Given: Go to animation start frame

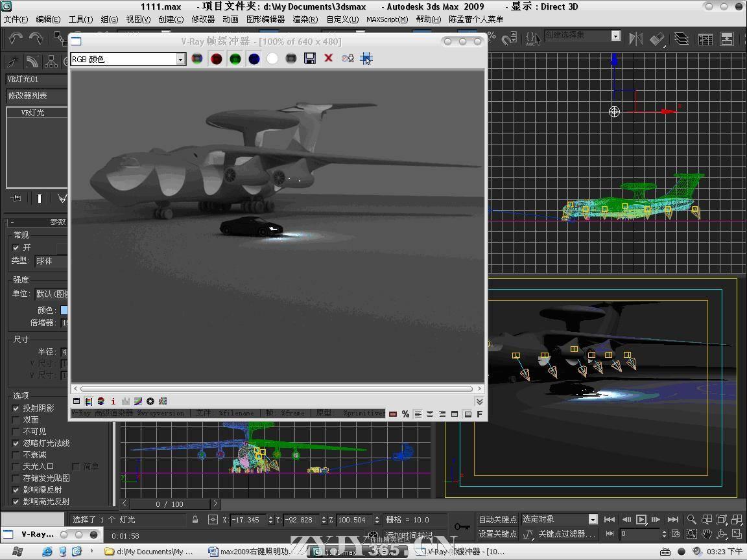Looking at the screenshot, I should pyautogui.click(x=610, y=520).
